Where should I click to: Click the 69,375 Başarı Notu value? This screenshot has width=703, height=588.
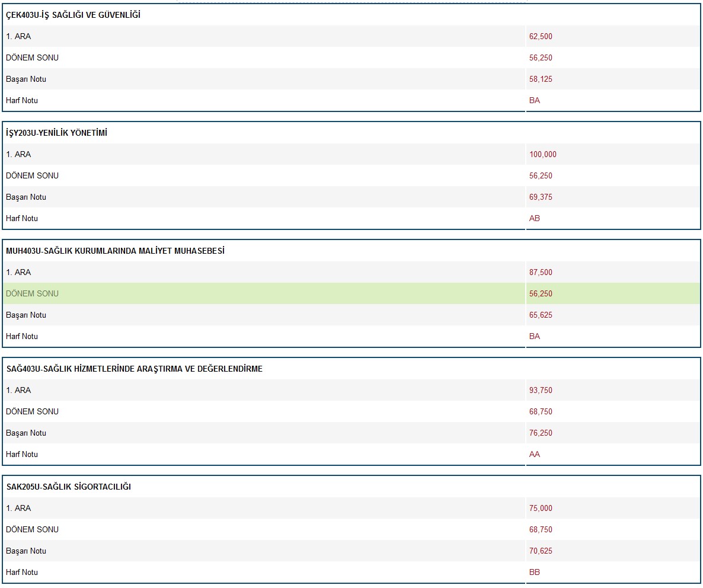pos(541,197)
